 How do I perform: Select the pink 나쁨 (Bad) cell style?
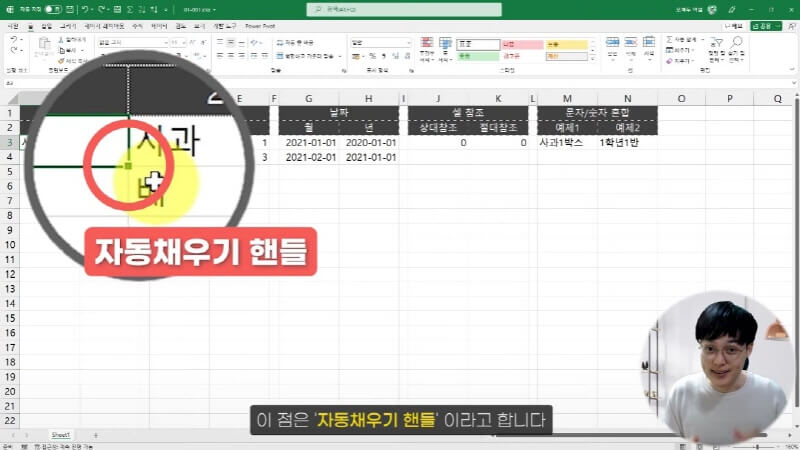click(x=522, y=44)
